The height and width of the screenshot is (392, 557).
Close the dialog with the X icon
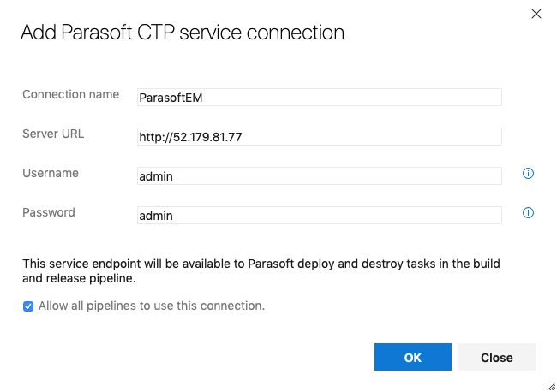(x=536, y=14)
